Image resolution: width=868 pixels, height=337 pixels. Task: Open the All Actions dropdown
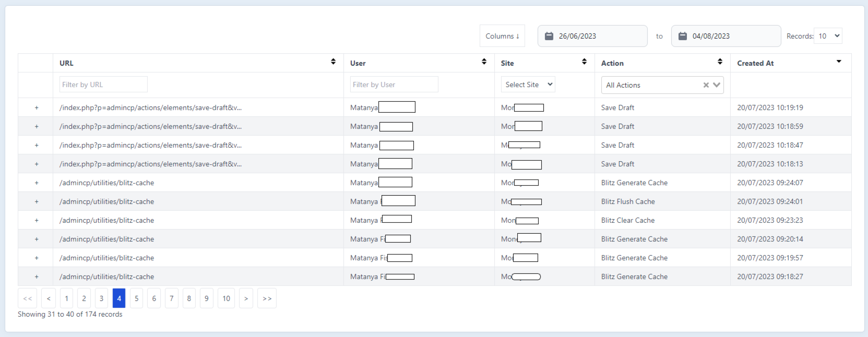(716, 85)
